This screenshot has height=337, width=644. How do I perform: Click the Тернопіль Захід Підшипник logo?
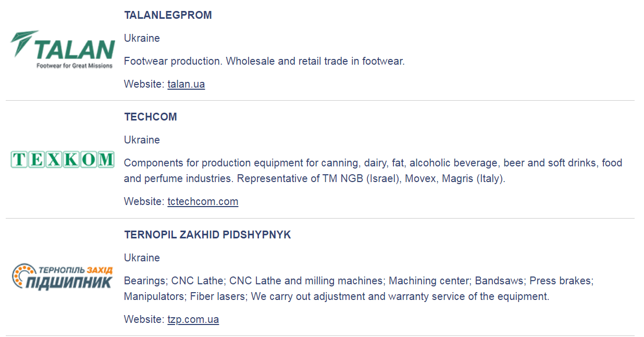click(63, 276)
